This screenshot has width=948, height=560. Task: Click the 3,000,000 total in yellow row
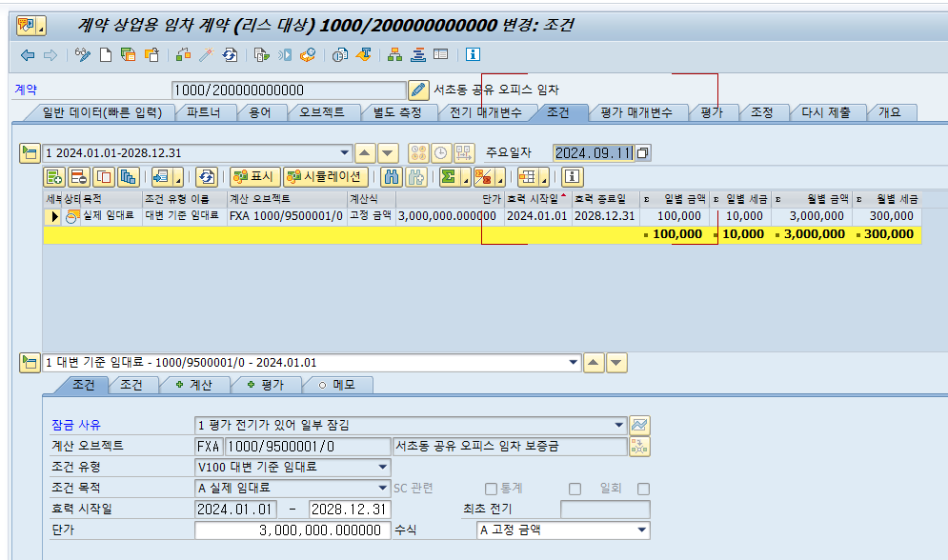point(814,234)
